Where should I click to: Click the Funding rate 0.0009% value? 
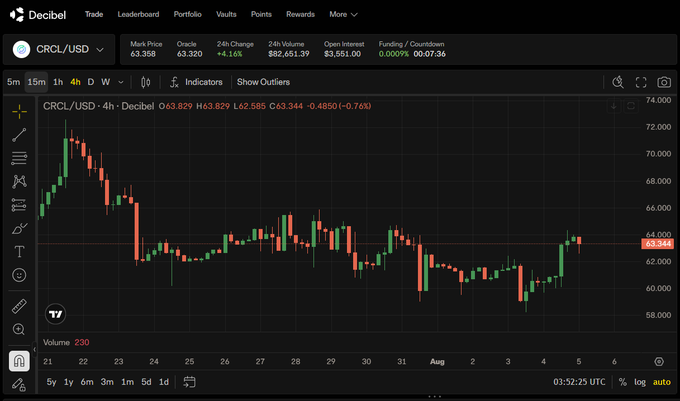point(393,54)
